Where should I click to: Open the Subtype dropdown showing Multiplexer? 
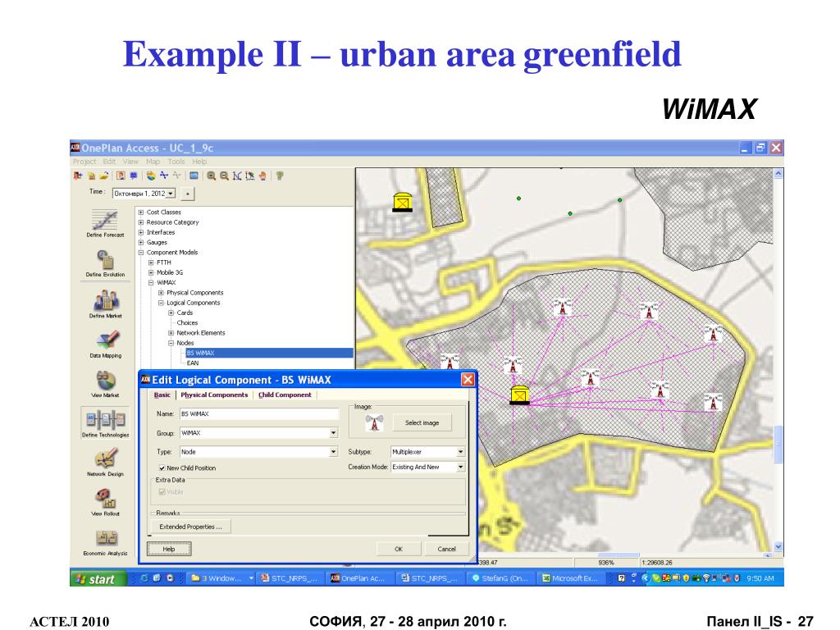click(460, 452)
